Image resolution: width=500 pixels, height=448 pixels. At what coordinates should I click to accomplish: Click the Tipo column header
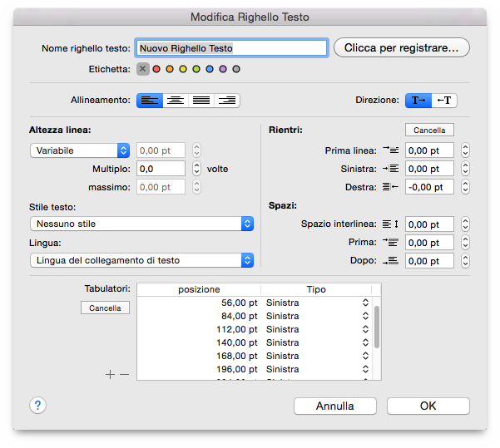click(316, 289)
